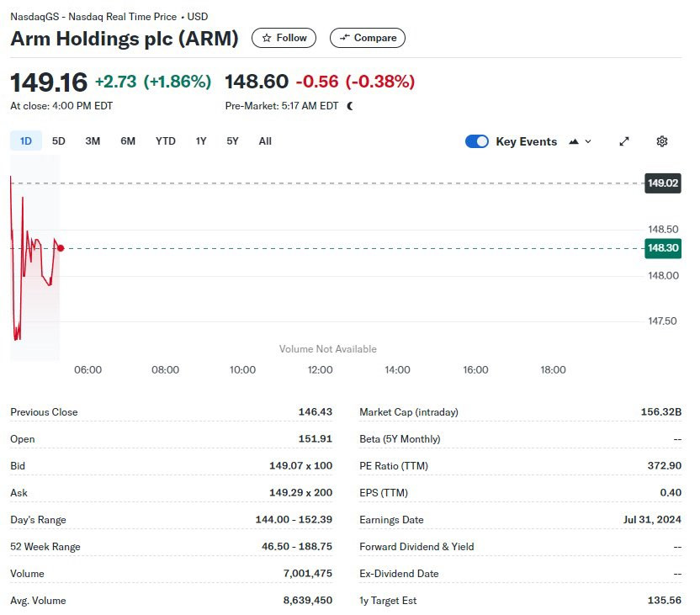Viewport: 700px width, 615px height.
Task: Switch chart to 3M range
Action: tap(93, 141)
